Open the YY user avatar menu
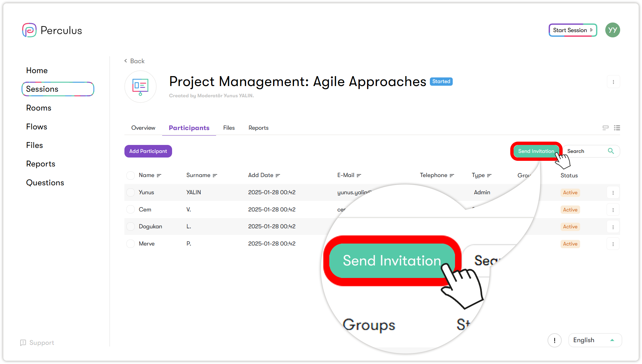Image resolution: width=642 pixels, height=364 pixels. tap(613, 30)
